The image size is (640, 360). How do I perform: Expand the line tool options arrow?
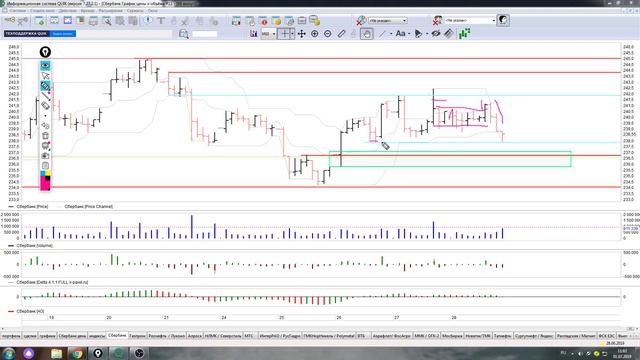pos(391,34)
